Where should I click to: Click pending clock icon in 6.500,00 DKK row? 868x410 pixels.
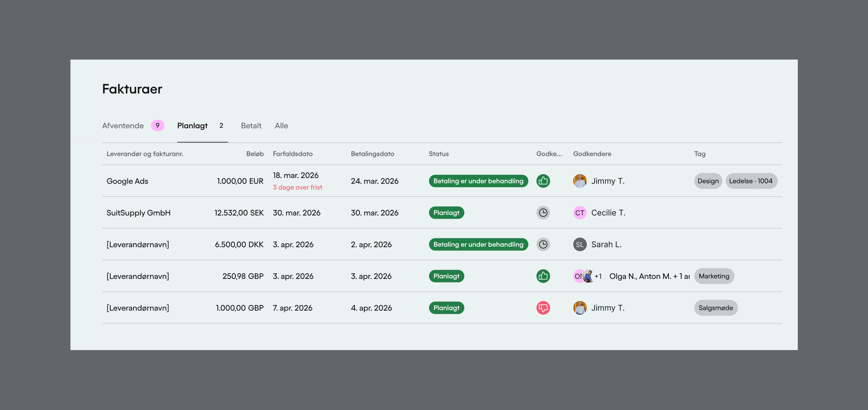click(x=543, y=244)
